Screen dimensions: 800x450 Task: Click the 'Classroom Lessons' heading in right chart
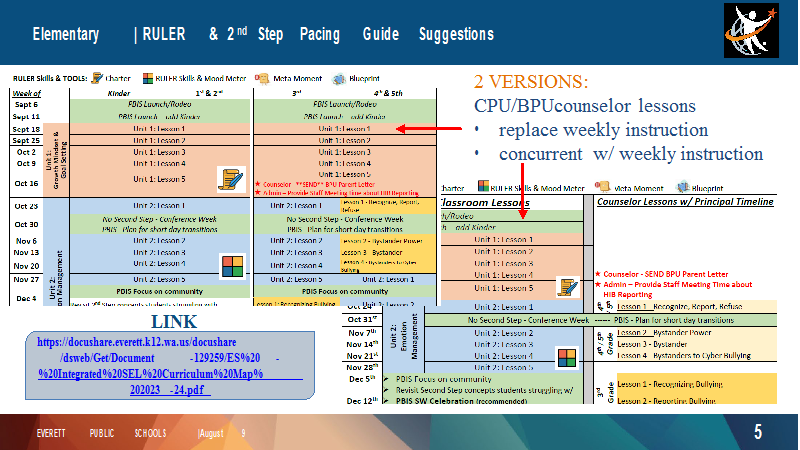pos(484,203)
